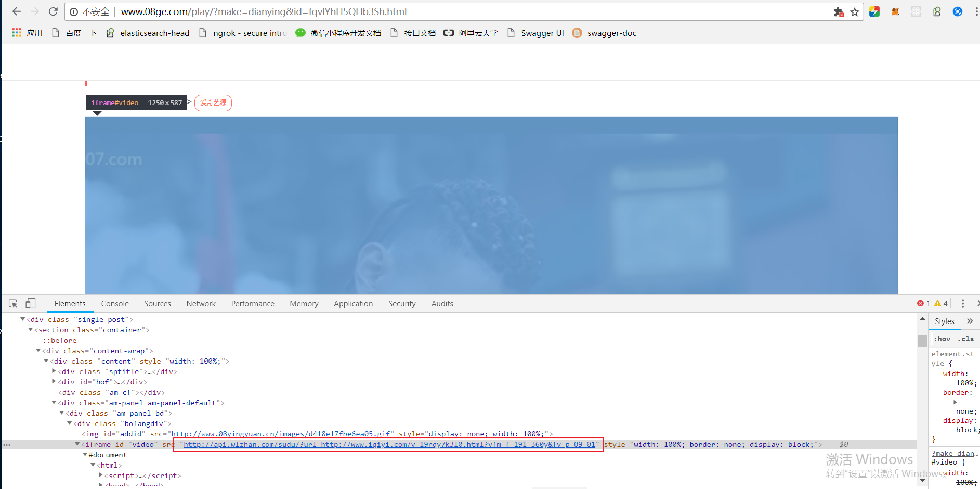This screenshot has height=489, width=980.
Task: Toggle the device toolbar icon
Action: point(31,303)
